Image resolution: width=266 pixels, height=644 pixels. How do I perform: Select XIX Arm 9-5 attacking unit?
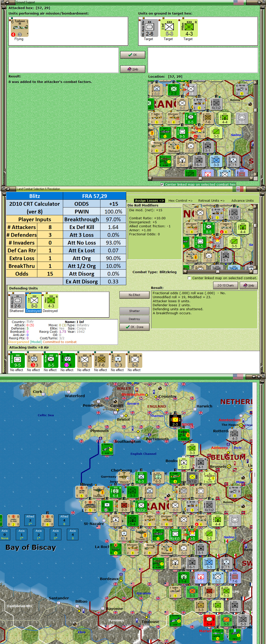click(x=17, y=360)
